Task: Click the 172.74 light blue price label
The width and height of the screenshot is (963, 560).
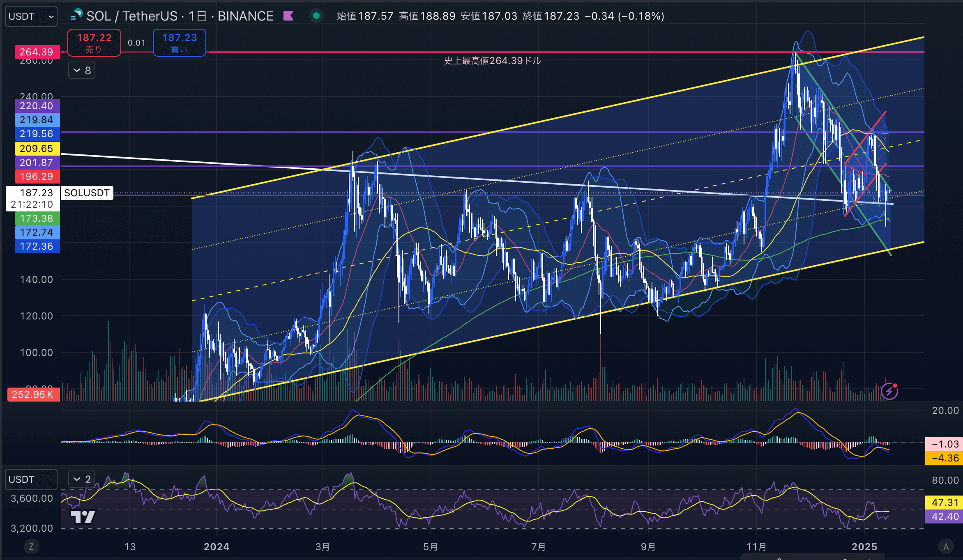Action: [x=37, y=232]
